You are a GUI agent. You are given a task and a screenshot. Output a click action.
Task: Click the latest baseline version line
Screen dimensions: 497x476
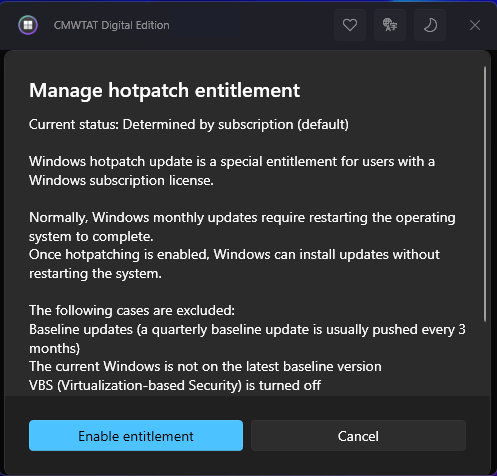[x=205, y=366]
